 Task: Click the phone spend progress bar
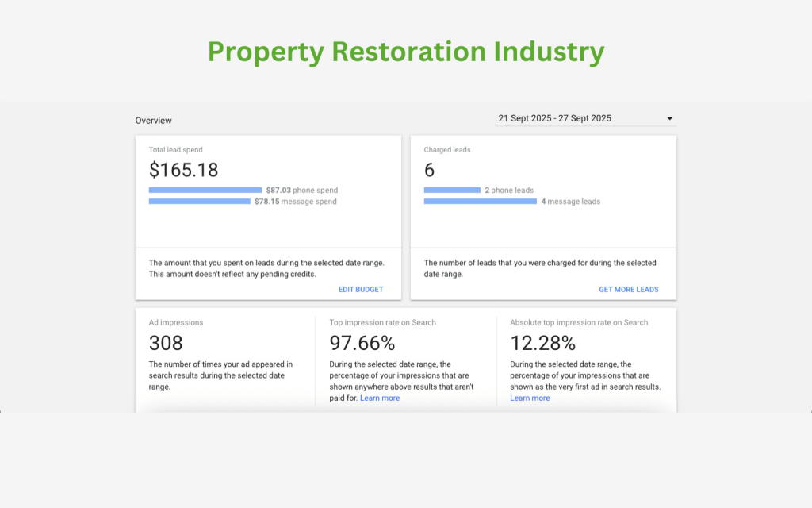[205, 190]
